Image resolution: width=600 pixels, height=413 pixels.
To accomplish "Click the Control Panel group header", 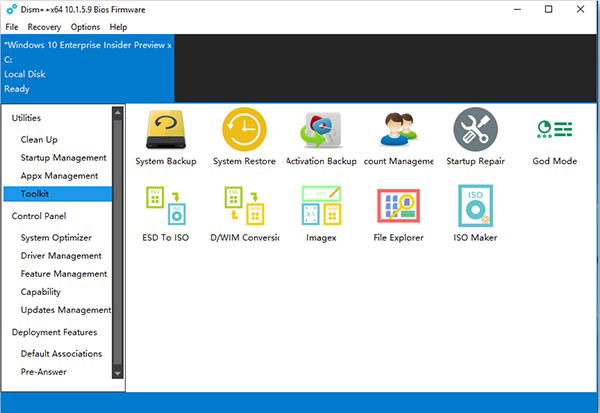I will point(39,216).
